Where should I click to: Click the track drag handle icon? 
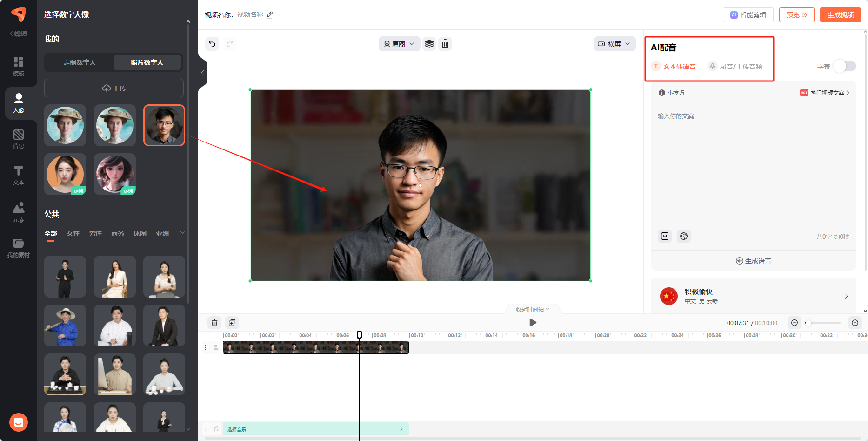pyautogui.click(x=206, y=347)
